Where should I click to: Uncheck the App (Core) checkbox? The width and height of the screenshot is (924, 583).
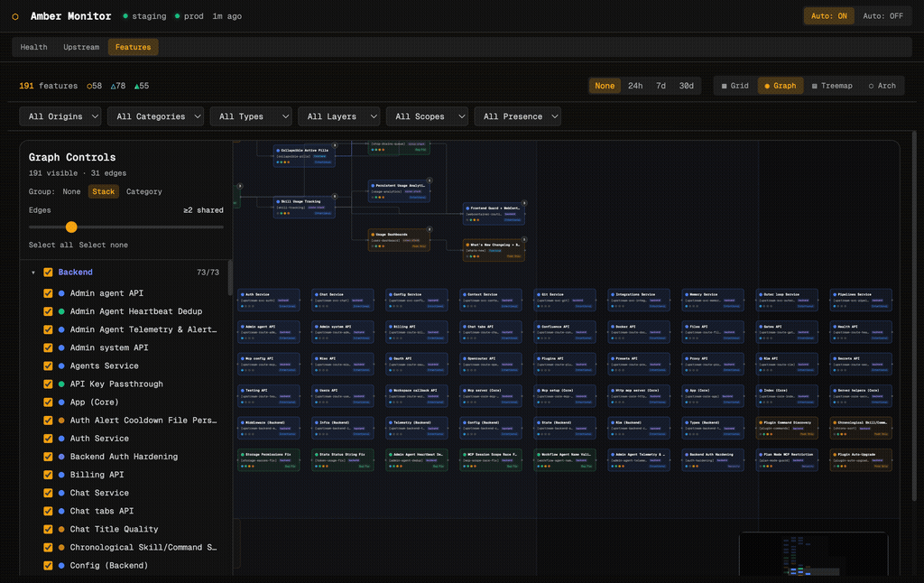pyautogui.click(x=49, y=402)
